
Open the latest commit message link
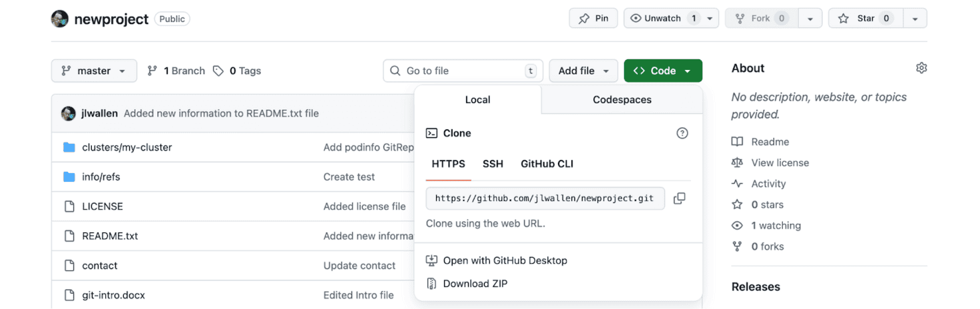pyautogui.click(x=221, y=113)
